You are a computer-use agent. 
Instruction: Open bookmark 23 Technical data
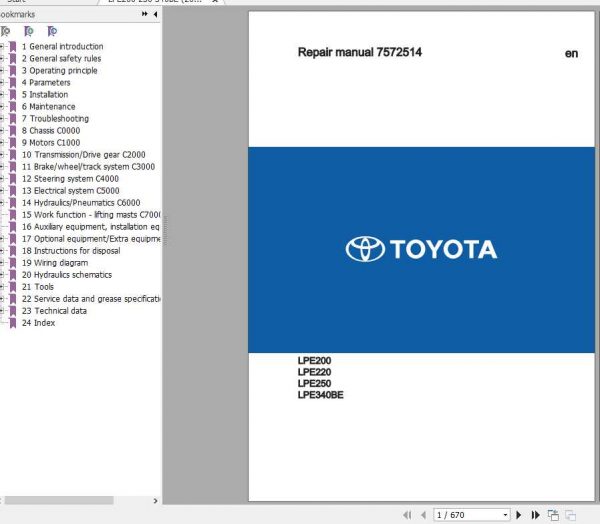[x=54, y=311]
